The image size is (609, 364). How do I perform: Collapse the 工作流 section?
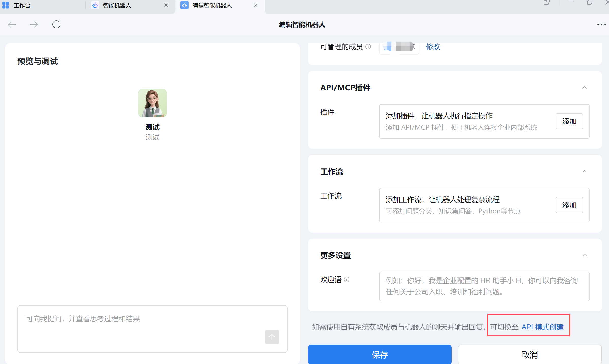tap(585, 171)
